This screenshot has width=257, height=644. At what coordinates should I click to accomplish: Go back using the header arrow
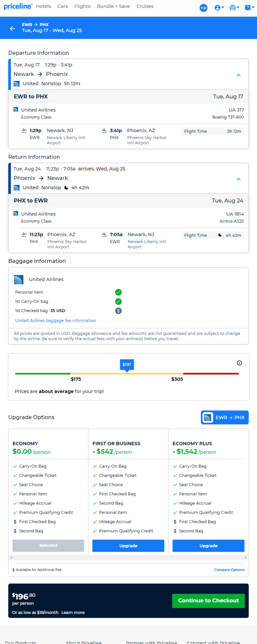click(x=13, y=28)
